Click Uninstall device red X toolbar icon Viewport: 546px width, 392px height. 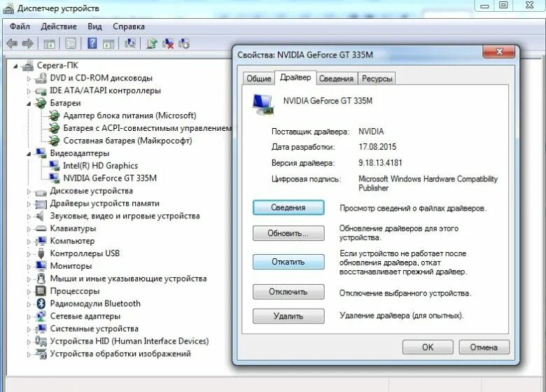[168, 43]
